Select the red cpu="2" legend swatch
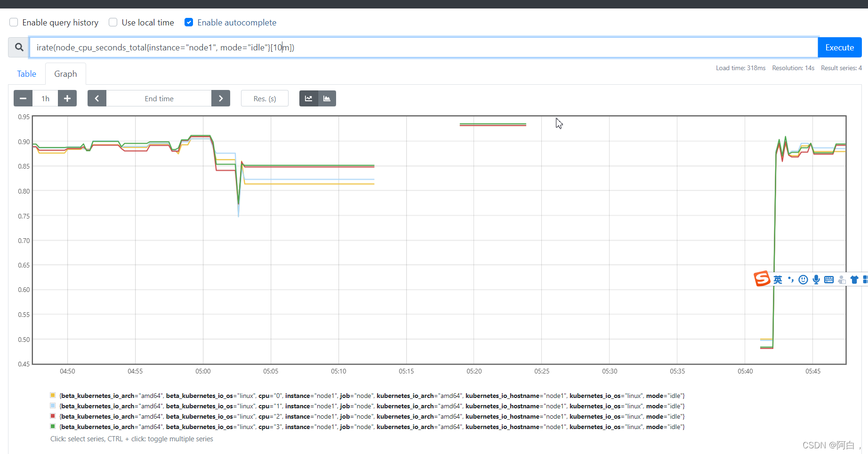Screen dimensions: 868x454 tap(53, 416)
